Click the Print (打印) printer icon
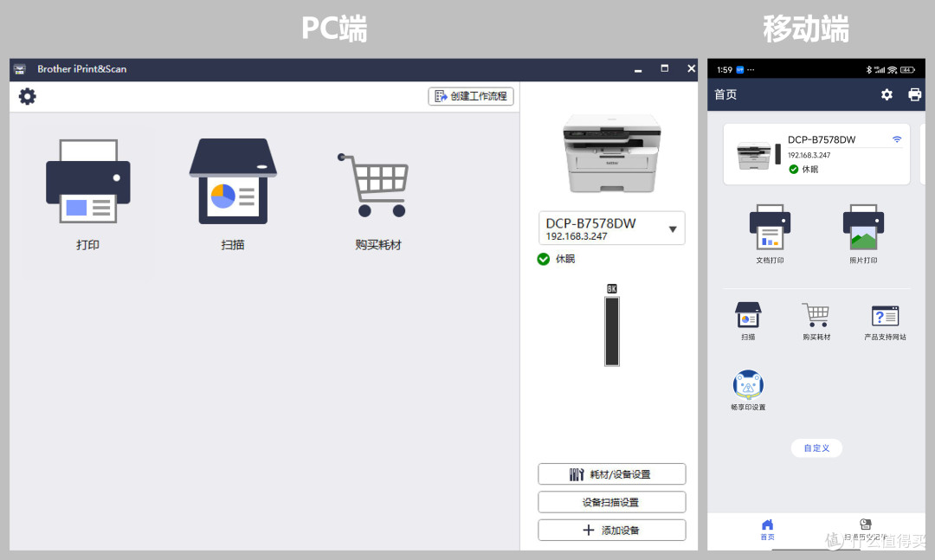The image size is (935, 560). 88,181
